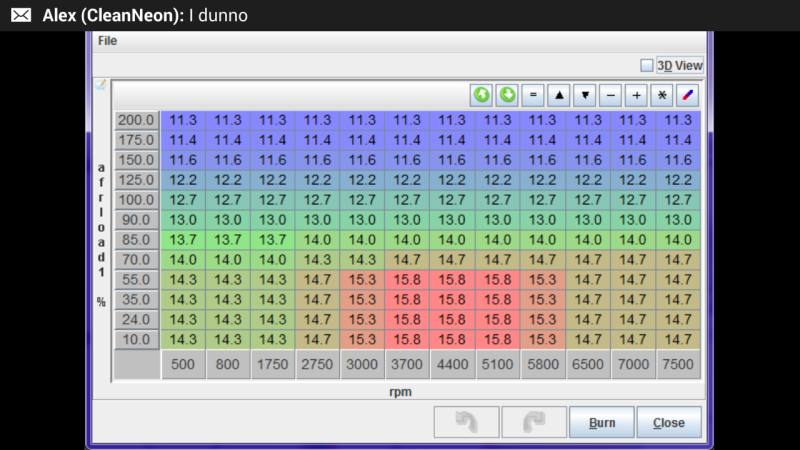Image resolution: width=800 pixels, height=450 pixels.
Task: Click the small pencil edit icon above axis label
Action: click(x=101, y=86)
